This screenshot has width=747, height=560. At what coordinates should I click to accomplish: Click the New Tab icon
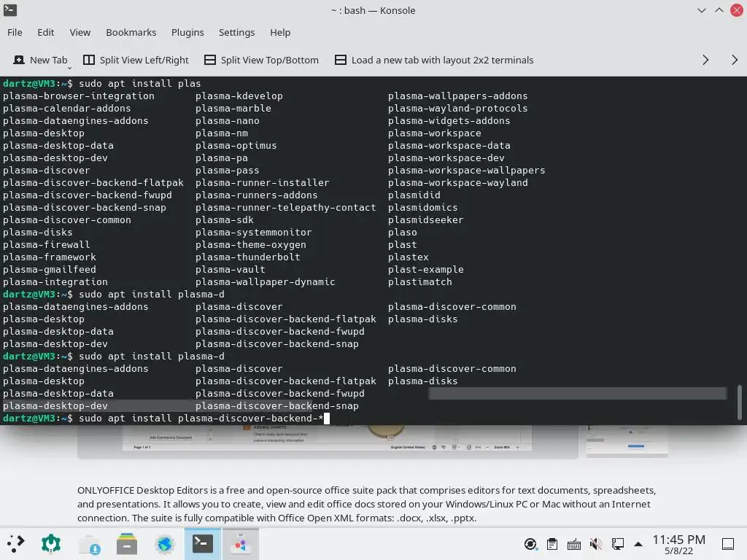(19, 60)
